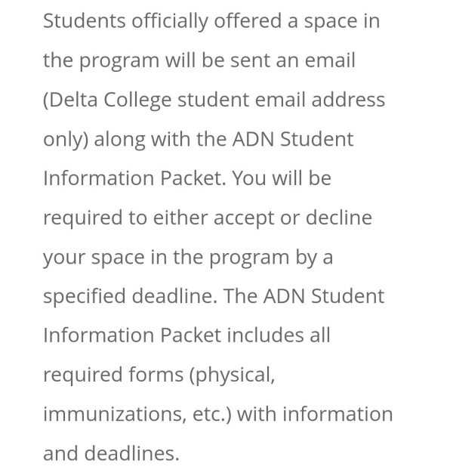Click the final words "and deadlines."
Image resolution: width=453 pixels, height=476 pixels.
point(111,453)
